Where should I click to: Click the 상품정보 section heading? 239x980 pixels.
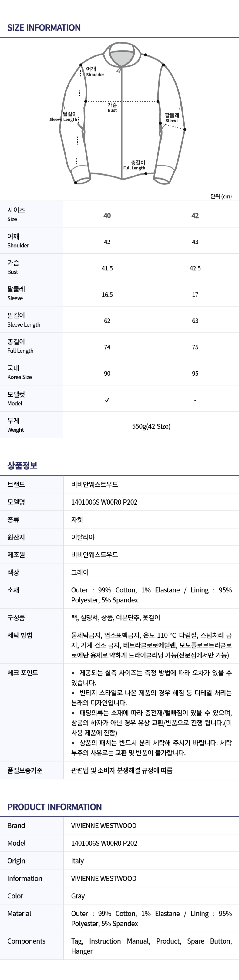click(x=22, y=465)
